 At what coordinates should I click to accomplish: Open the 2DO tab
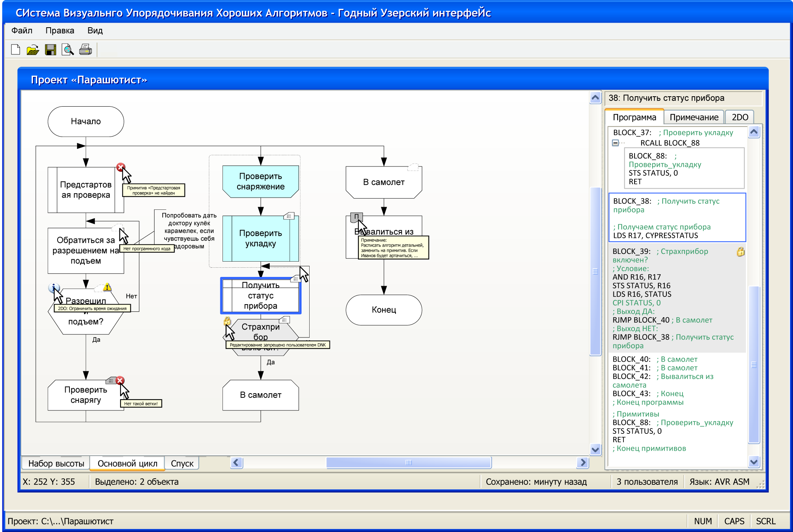coord(740,117)
